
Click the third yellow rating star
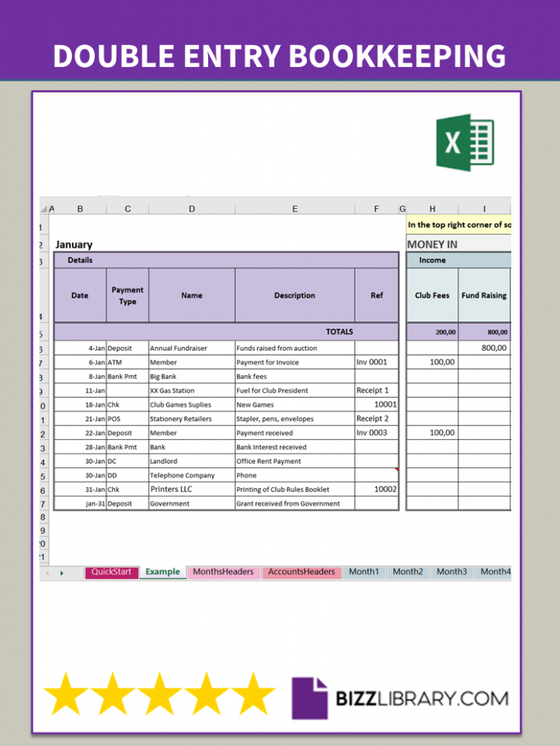159,694
